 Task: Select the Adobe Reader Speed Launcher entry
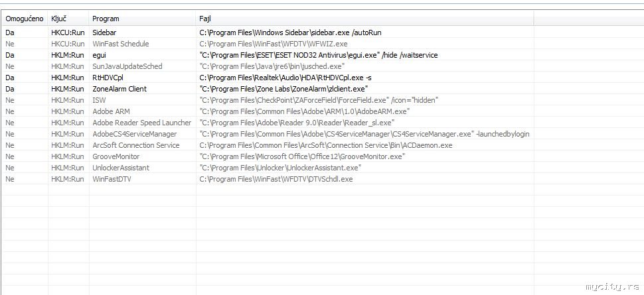[141, 123]
